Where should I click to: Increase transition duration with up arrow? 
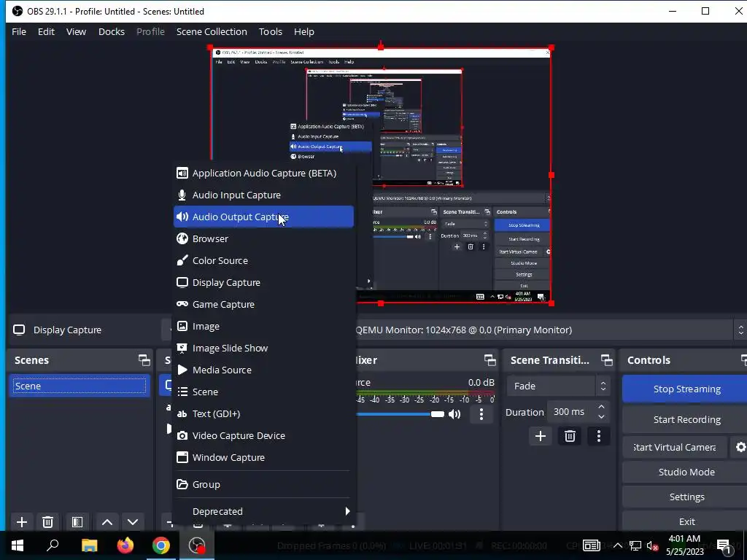point(601,407)
